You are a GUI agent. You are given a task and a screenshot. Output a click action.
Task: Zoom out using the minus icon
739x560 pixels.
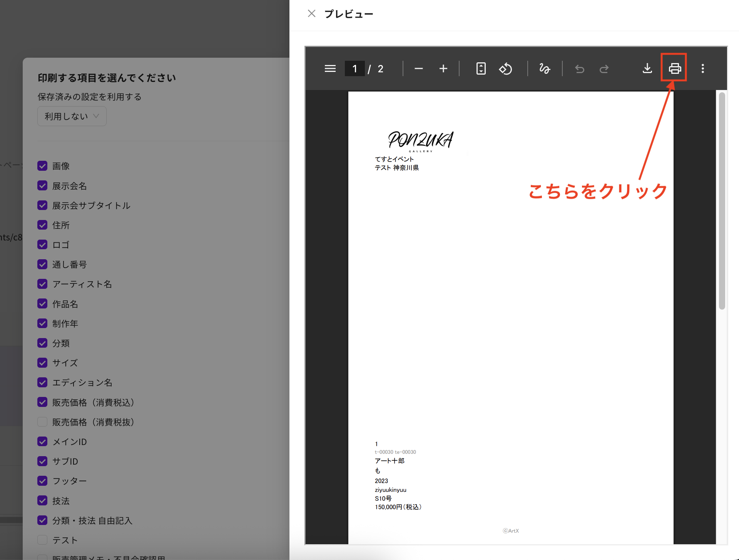click(418, 68)
